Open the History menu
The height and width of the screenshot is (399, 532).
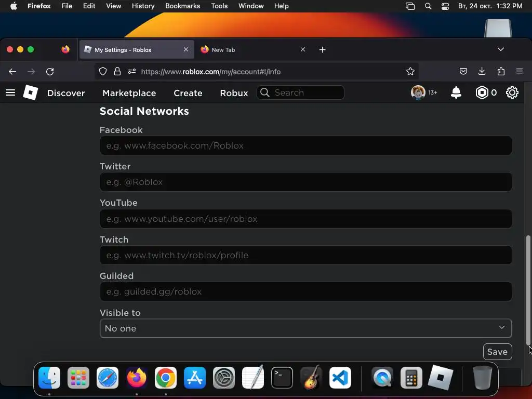click(x=143, y=6)
